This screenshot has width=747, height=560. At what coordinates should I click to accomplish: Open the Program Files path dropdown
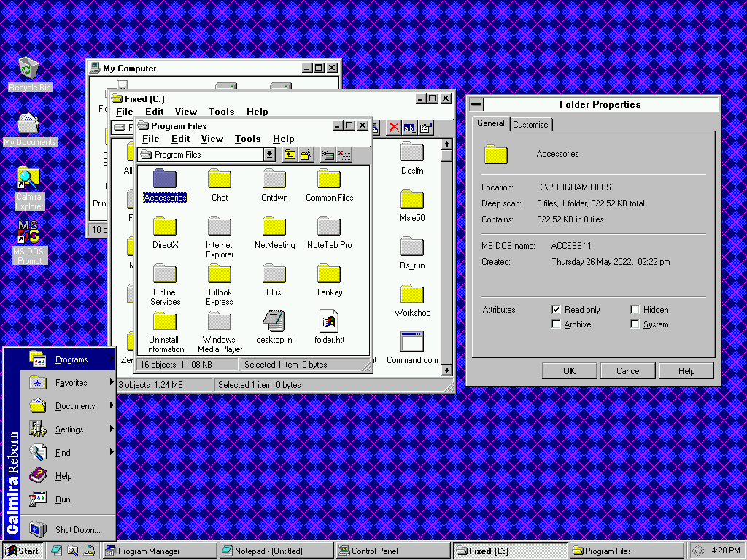pos(270,155)
